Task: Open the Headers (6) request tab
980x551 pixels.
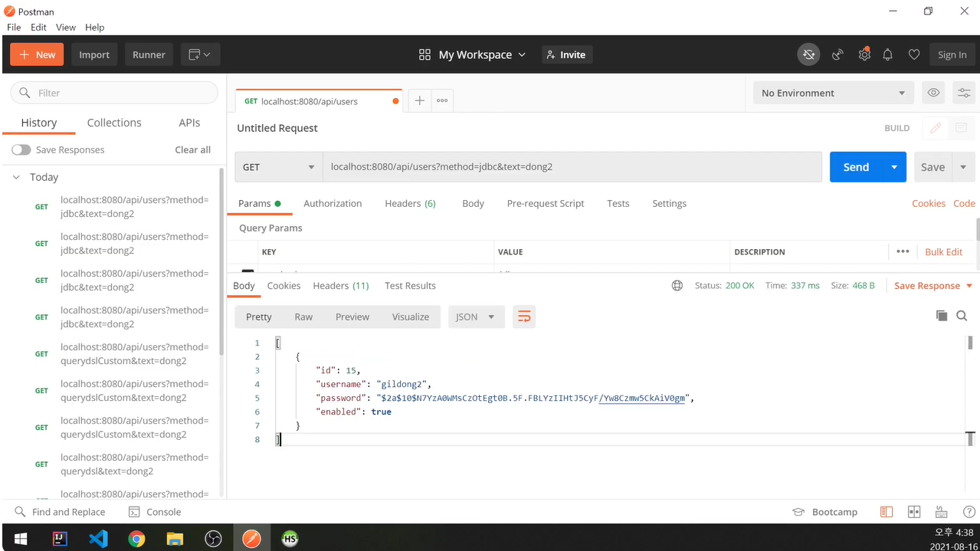Action: (x=410, y=203)
